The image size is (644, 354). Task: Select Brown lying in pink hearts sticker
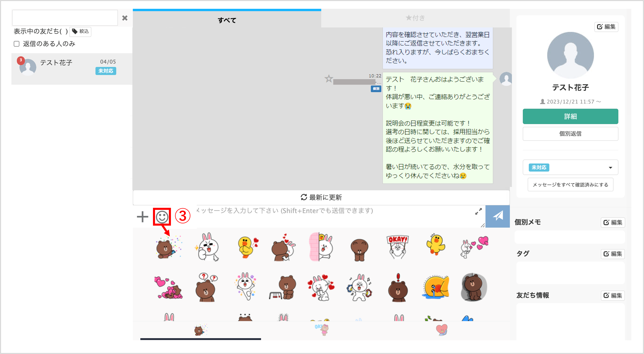pyautogui.click(x=168, y=287)
